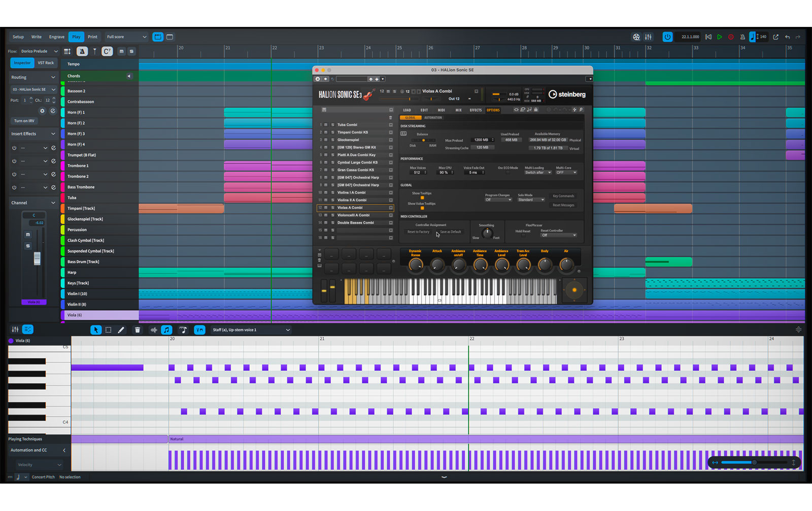Toggle Osc ECO Mode checkbox
Screen dimensions: 812x511
[507, 173]
